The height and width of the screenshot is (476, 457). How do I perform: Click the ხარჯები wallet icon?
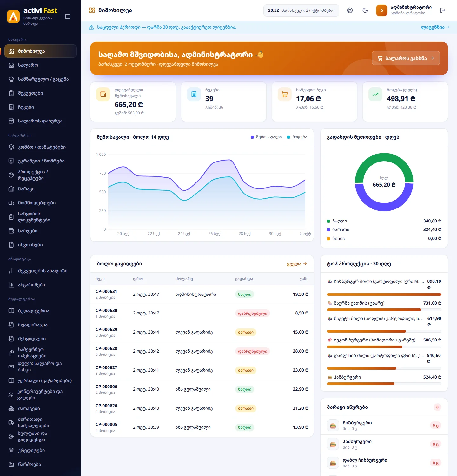tap(11, 231)
